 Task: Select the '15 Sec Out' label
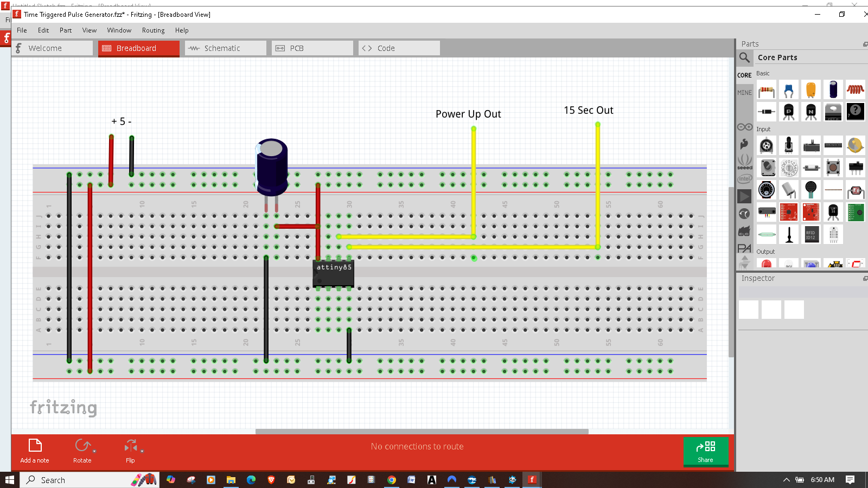point(589,110)
